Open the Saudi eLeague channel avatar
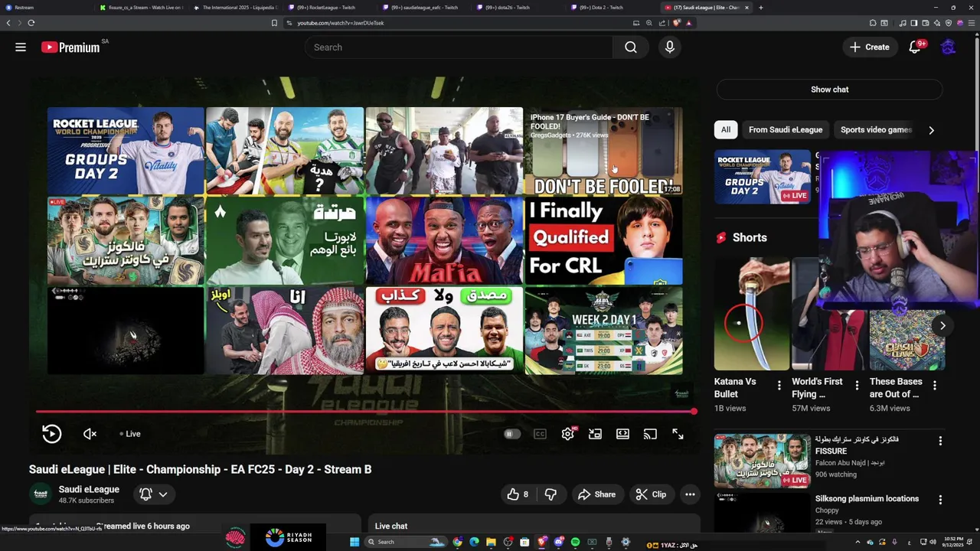This screenshot has width=980, height=551. (41, 494)
